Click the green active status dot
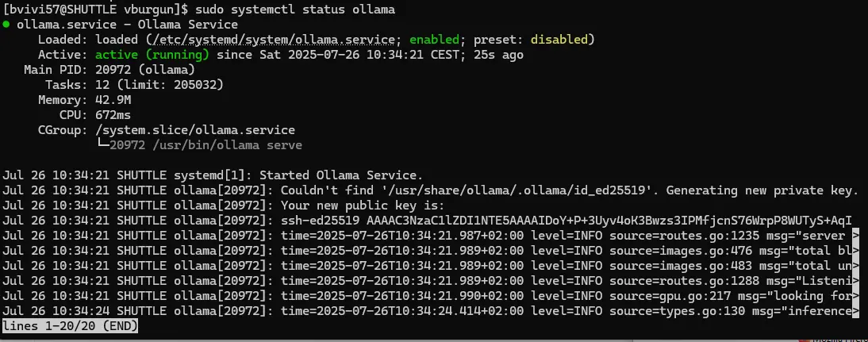 pos(6,25)
